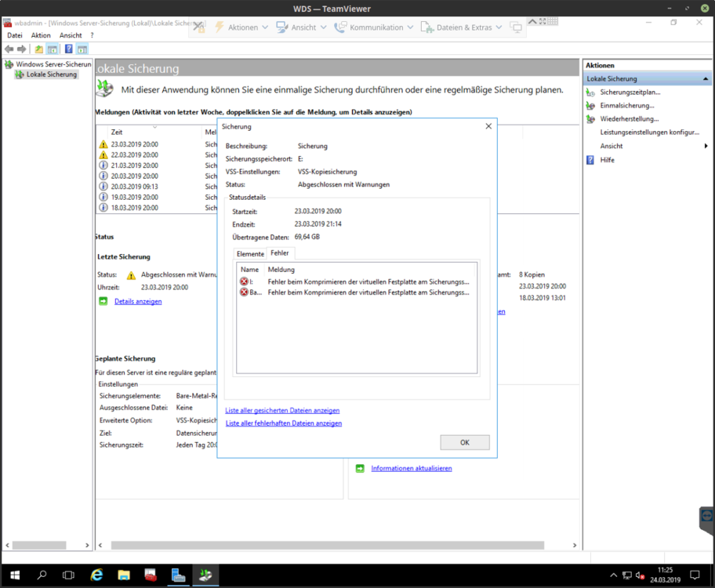Expand the Ansicht submenu in Aktionen pane
The height and width of the screenshot is (588, 715).
click(706, 146)
